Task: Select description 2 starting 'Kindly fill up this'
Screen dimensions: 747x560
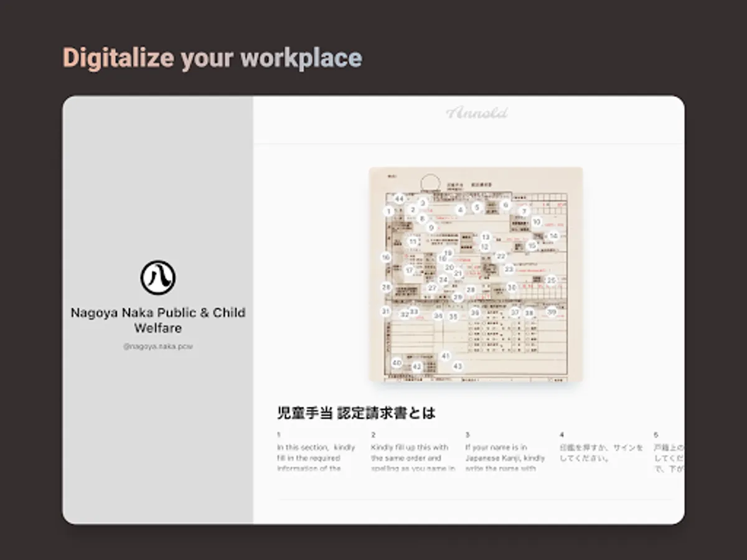Action: click(x=413, y=458)
